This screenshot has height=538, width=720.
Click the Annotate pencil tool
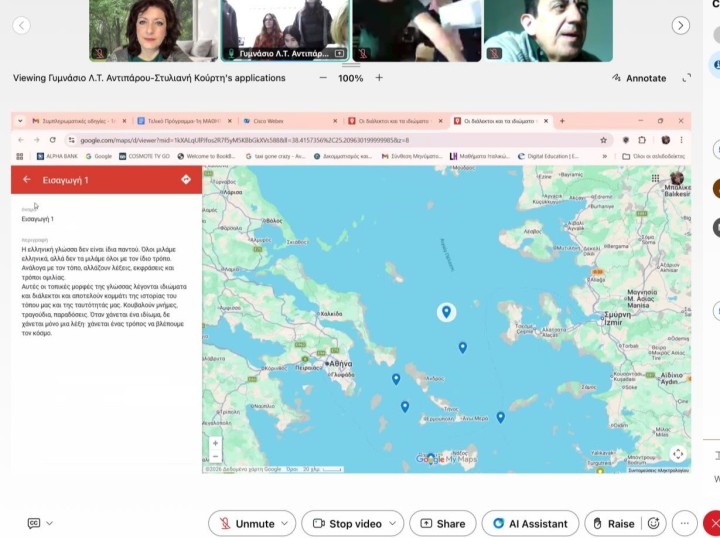pyautogui.click(x=639, y=78)
